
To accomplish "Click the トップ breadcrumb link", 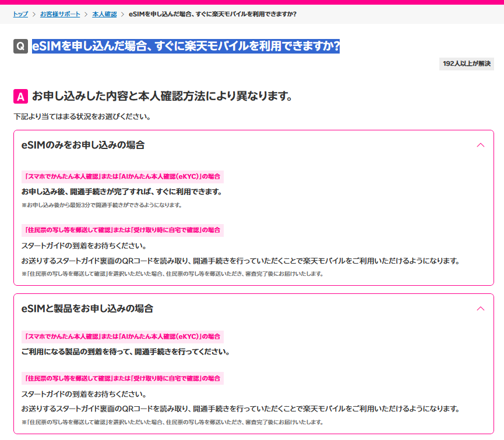I will [20, 14].
